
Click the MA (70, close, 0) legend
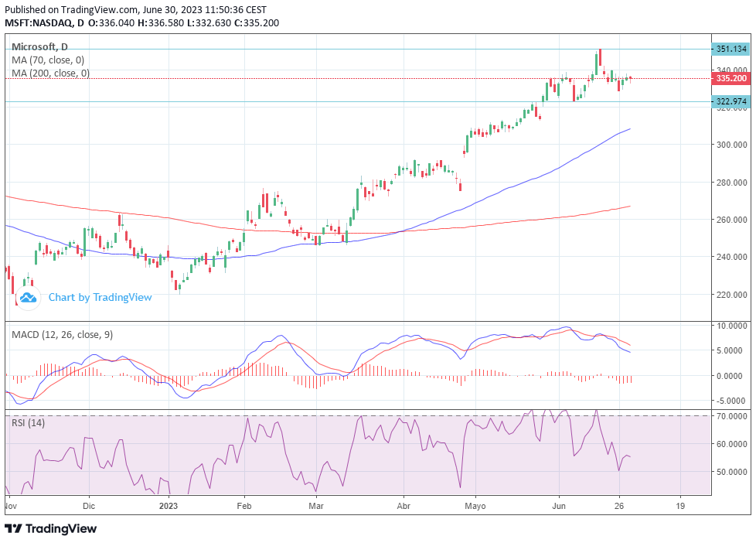pyautogui.click(x=48, y=60)
